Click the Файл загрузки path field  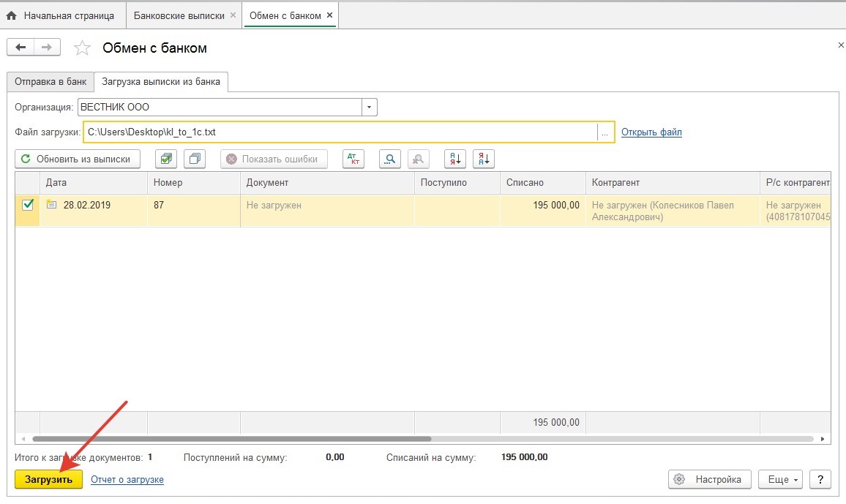340,132
